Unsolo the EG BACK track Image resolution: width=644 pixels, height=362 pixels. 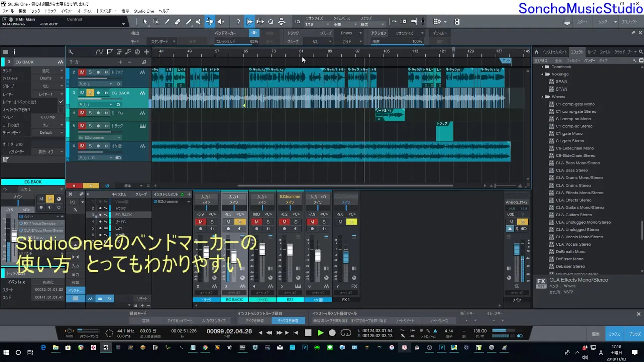[x=90, y=93]
